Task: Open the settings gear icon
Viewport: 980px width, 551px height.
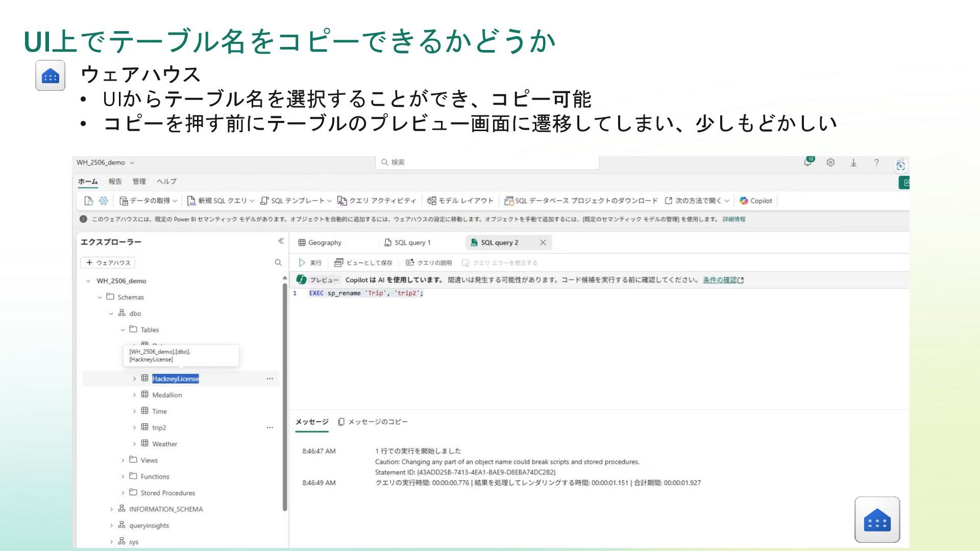Action: coord(830,163)
